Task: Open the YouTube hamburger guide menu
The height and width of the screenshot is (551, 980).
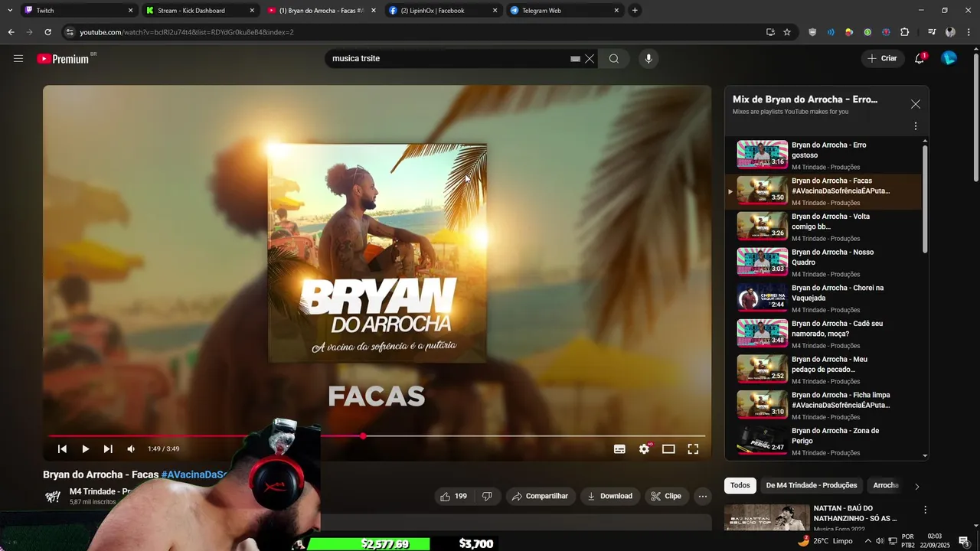Action: point(18,58)
